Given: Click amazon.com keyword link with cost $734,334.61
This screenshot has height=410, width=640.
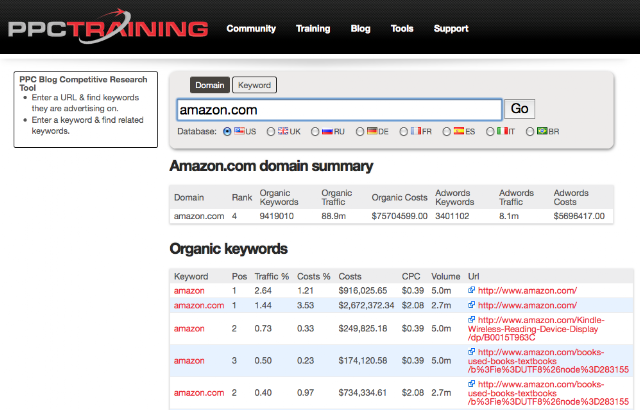Looking at the screenshot, I should point(199,392).
